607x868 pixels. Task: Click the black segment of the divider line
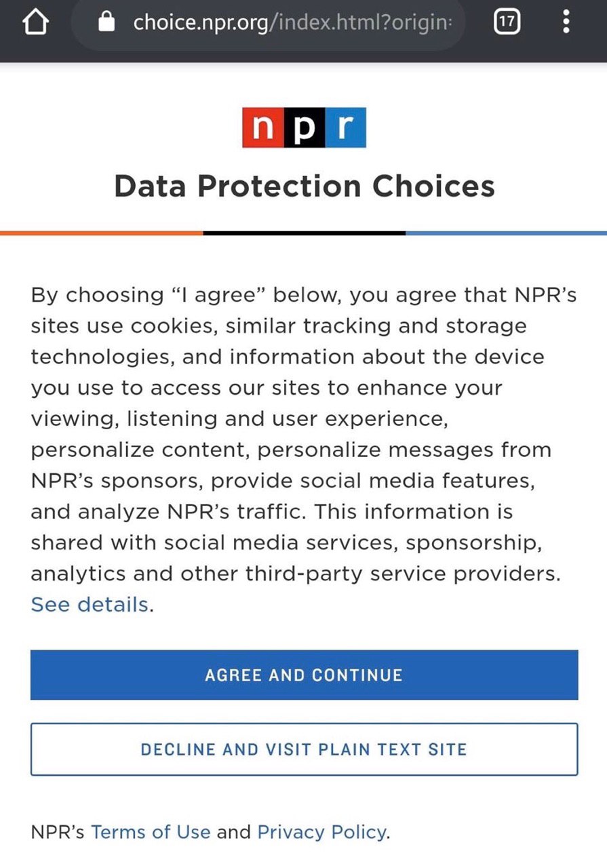click(x=304, y=233)
